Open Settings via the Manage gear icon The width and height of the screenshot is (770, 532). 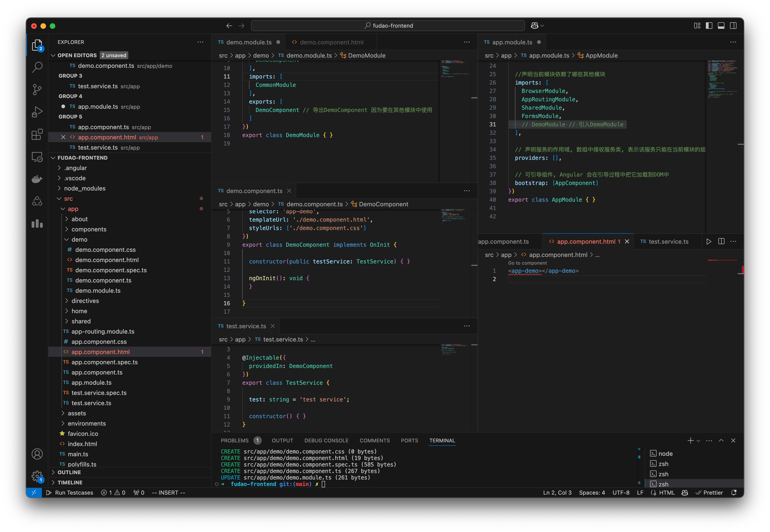(37, 476)
